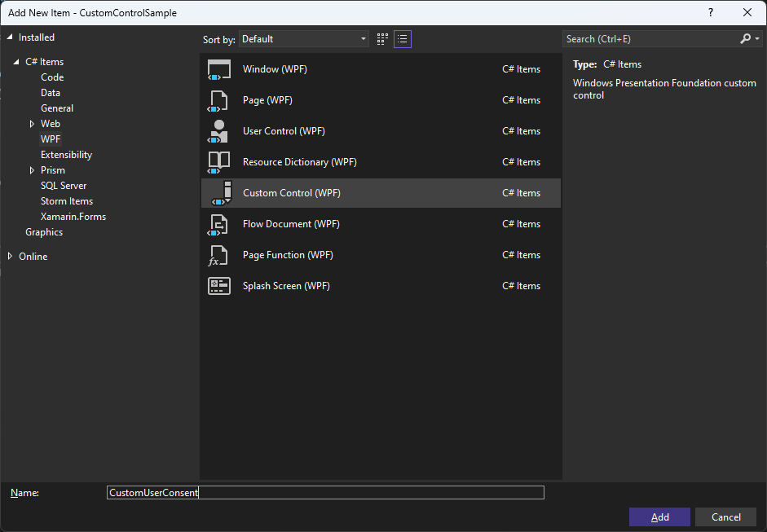Image resolution: width=767 pixels, height=532 pixels.
Task: Open the Sort by Default dropdown
Action: click(303, 39)
